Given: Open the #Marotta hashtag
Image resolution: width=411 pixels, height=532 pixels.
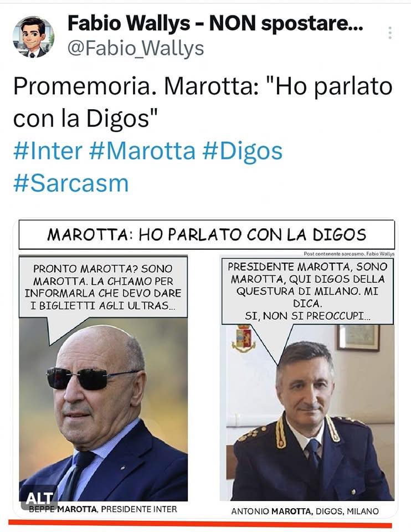Looking at the screenshot, I should pyautogui.click(x=142, y=151).
